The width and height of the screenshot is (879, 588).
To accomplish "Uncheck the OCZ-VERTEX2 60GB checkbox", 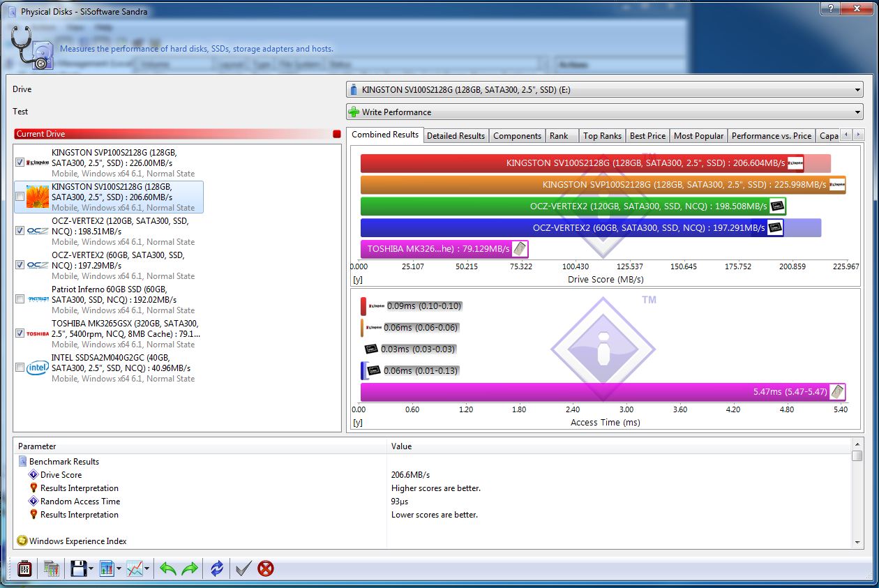I will coord(20,265).
